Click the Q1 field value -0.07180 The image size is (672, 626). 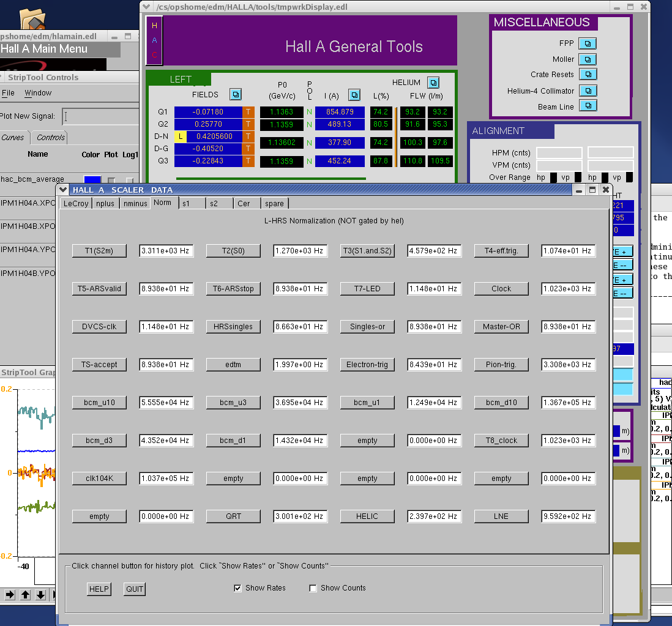[208, 112]
